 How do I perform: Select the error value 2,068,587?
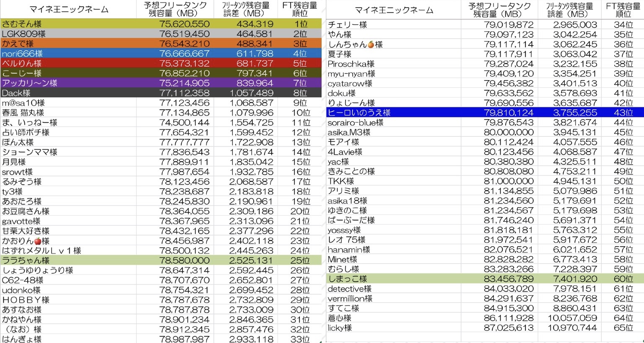pos(251,182)
